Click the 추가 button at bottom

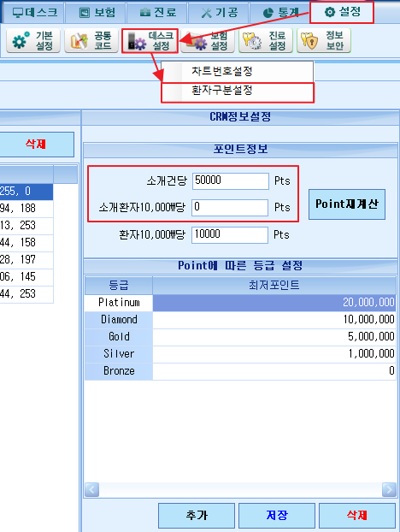pos(197,516)
